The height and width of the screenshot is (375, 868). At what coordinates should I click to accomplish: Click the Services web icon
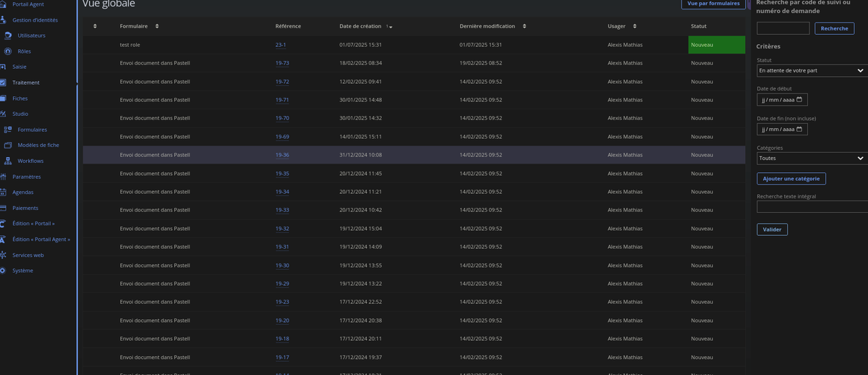[4, 255]
